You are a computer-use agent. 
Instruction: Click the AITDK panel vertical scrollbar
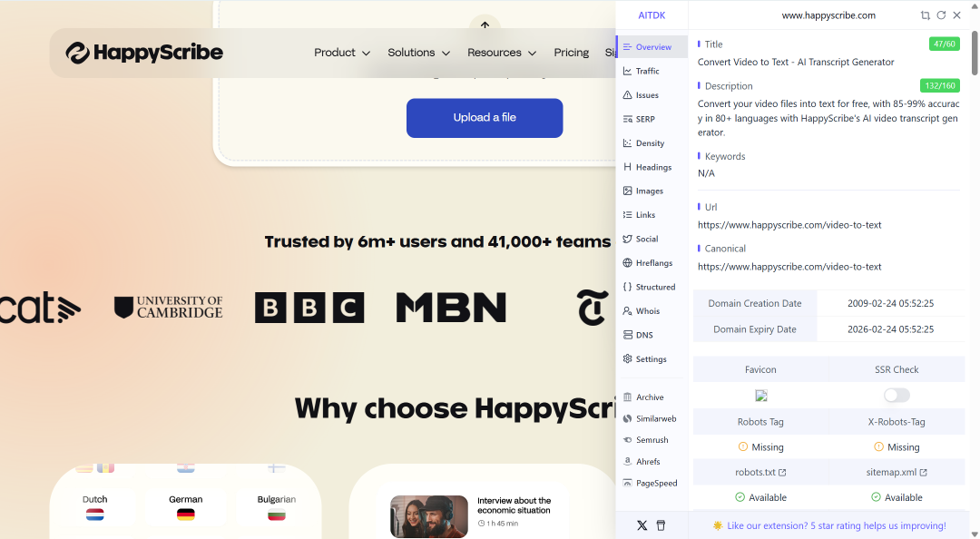975,53
